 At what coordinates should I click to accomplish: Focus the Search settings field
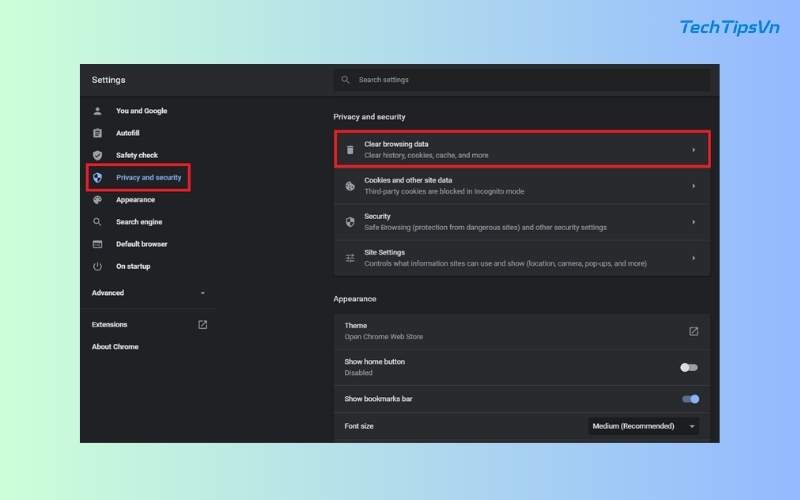tap(522, 80)
